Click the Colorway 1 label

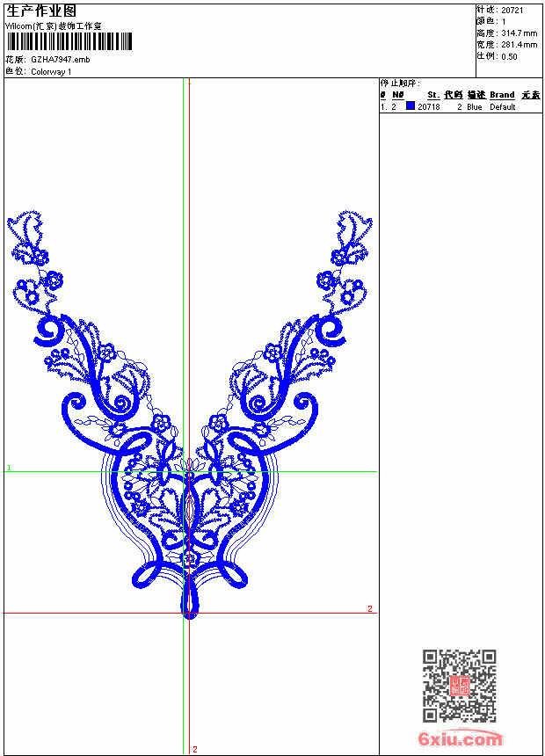(51, 72)
